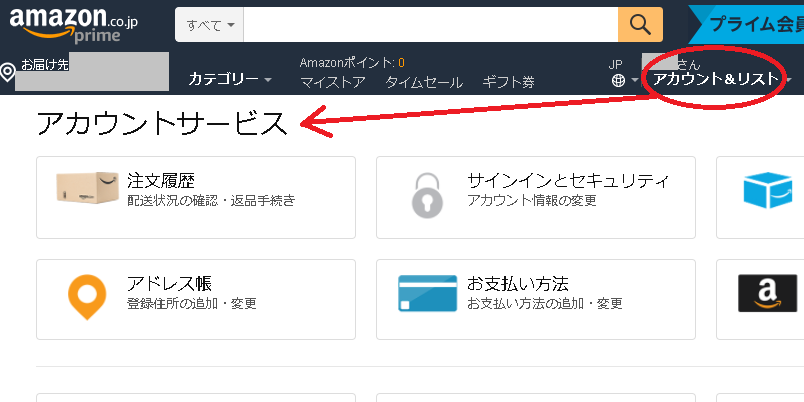The image size is (804, 402).
Task: Click 配送状況の確認・返品手続き text
Action: (211, 200)
